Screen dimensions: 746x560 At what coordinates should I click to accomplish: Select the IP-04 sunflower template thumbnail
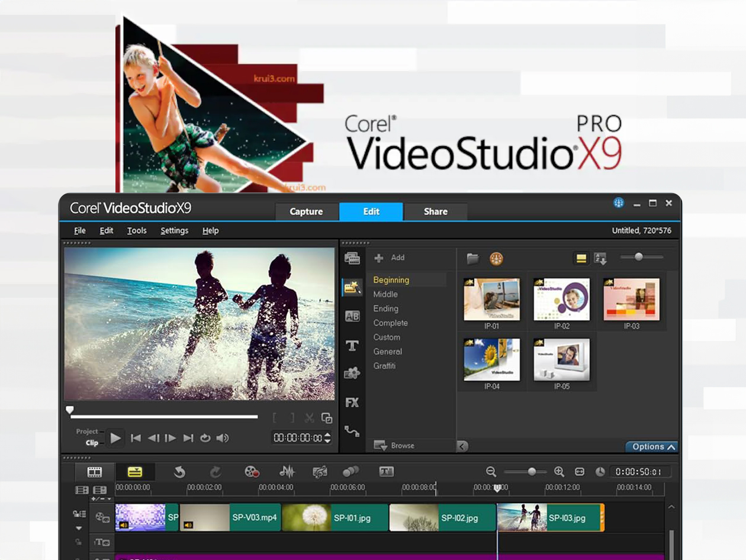[x=492, y=360]
